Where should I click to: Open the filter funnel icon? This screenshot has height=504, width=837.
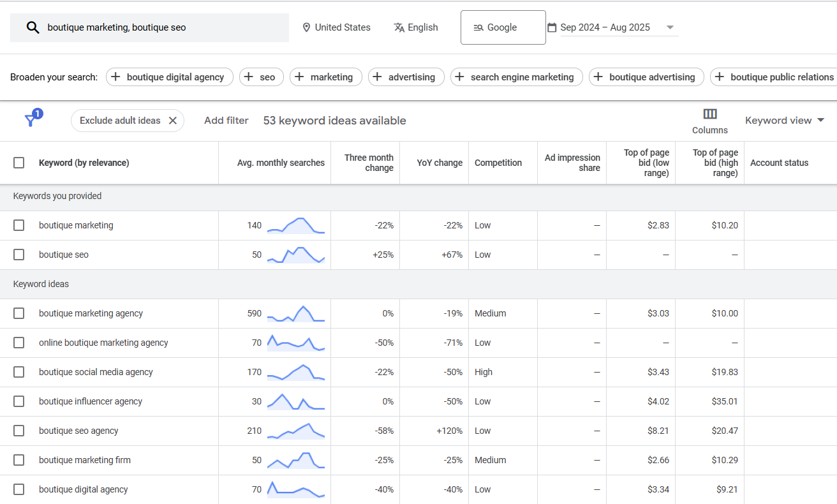[30, 120]
